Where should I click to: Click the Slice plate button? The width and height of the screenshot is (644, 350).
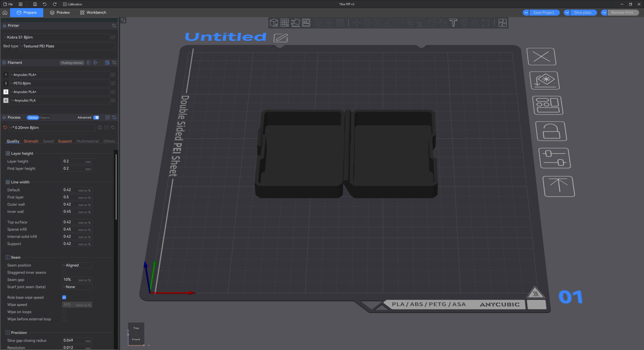(582, 13)
